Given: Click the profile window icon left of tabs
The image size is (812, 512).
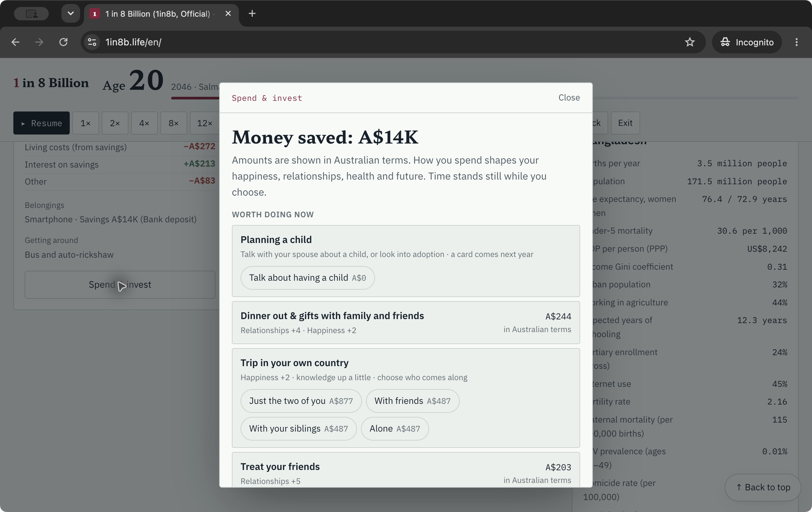Looking at the screenshot, I should tap(32, 13).
